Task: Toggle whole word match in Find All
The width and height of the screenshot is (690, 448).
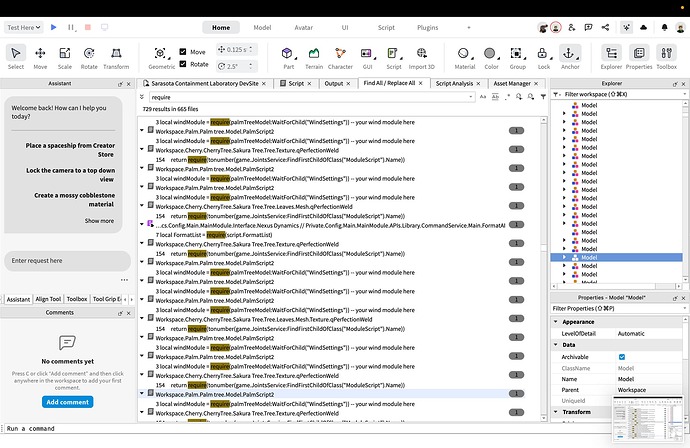Action: pyautogui.click(x=495, y=97)
